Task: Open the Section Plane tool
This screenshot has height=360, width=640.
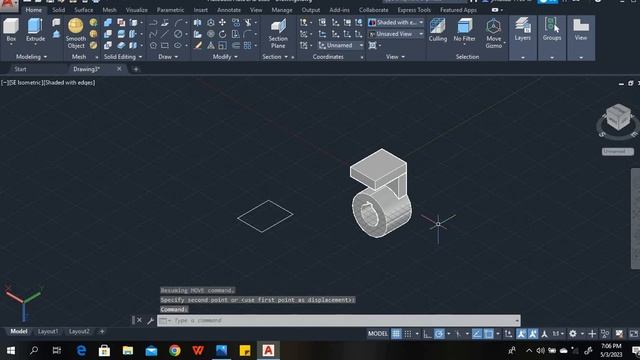Action: tap(278, 33)
